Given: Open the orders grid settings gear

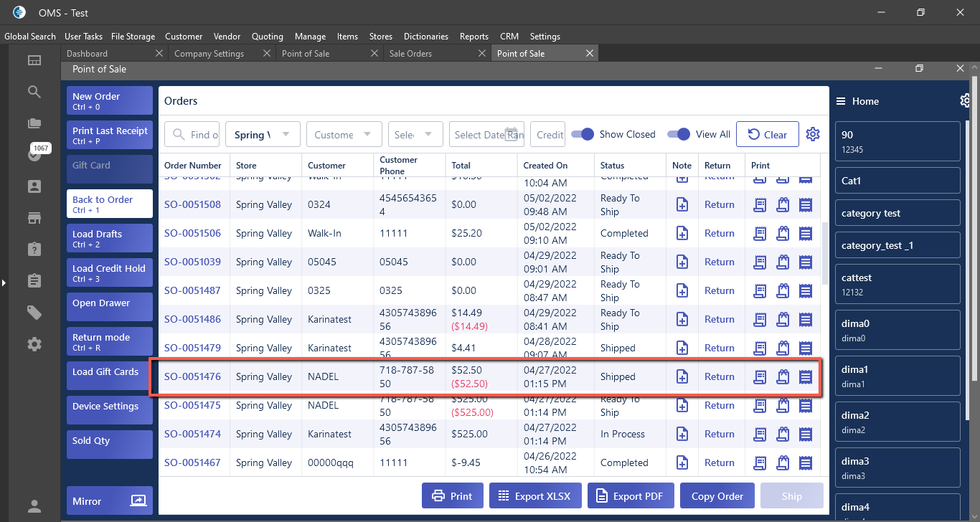Looking at the screenshot, I should pos(812,134).
